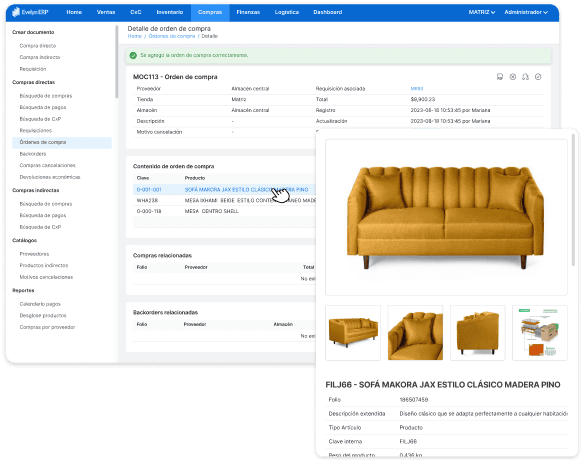Go to the Home menu

tap(74, 12)
